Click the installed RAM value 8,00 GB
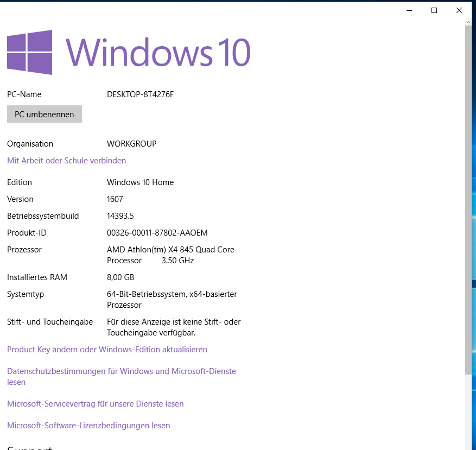 120,277
